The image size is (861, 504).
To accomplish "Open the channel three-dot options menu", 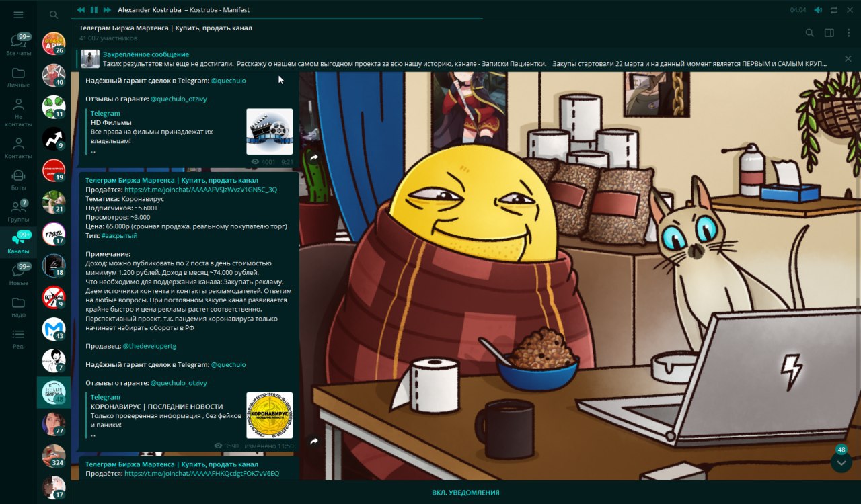I will coord(848,33).
